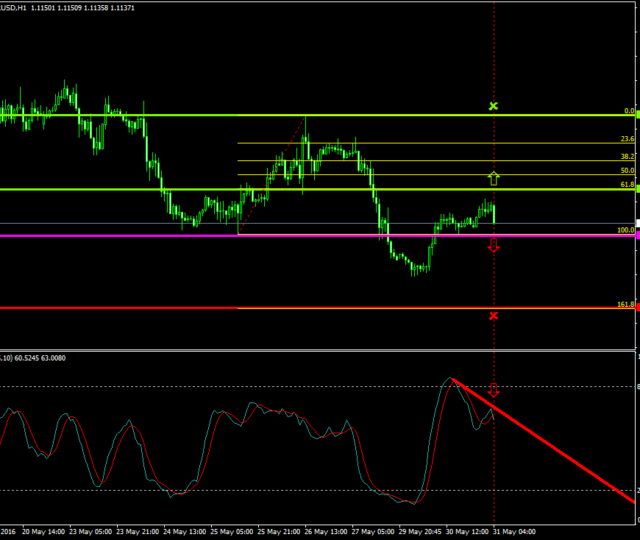Click the red price tag at the 161.8 line
This screenshot has height=540, width=640.
point(637,308)
